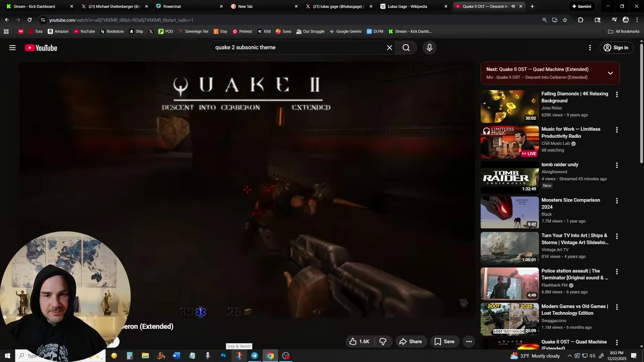
Task: Open the DI.FM bookmark
Action: (375, 31)
